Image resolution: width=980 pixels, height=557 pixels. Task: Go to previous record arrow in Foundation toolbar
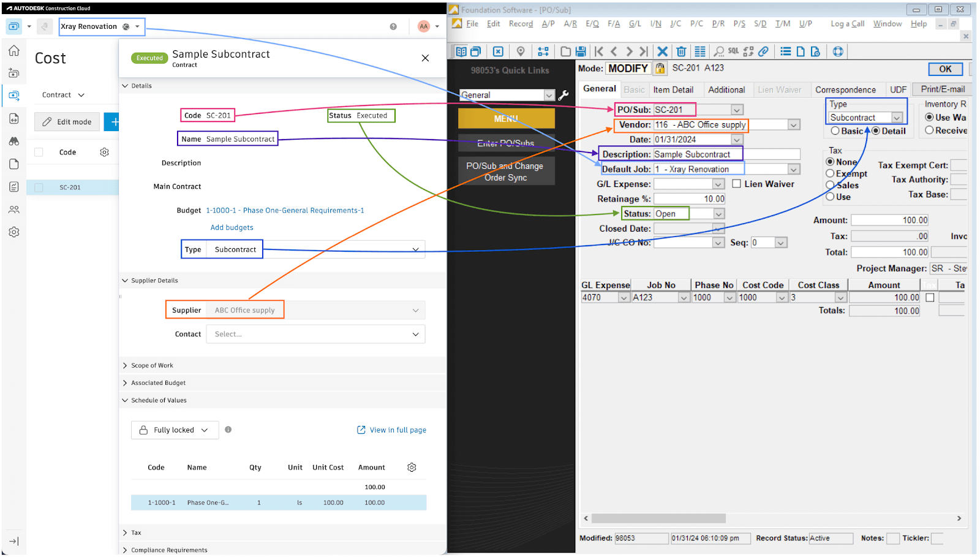614,51
